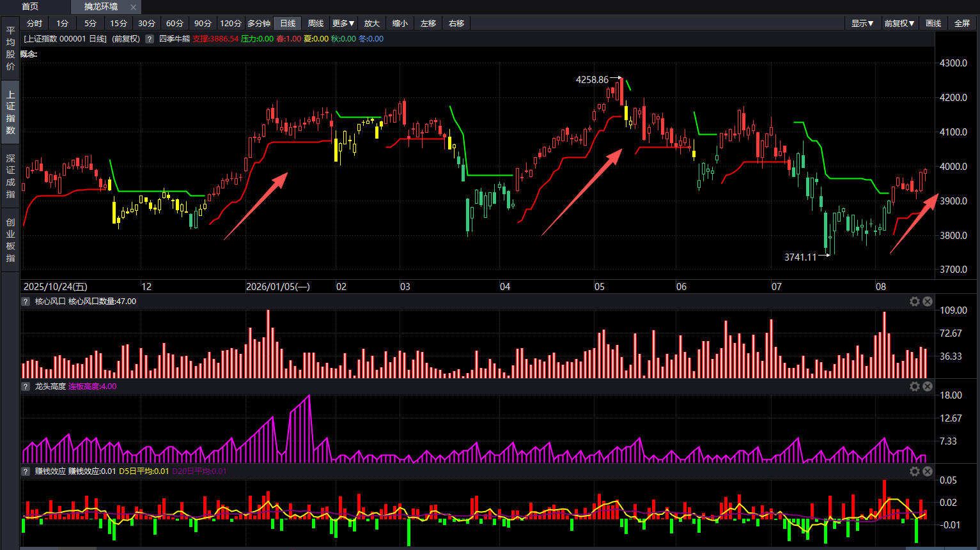This screenshot has width=980, height=550.
Task: Select the 15分 period
Action: pos(119,23)
